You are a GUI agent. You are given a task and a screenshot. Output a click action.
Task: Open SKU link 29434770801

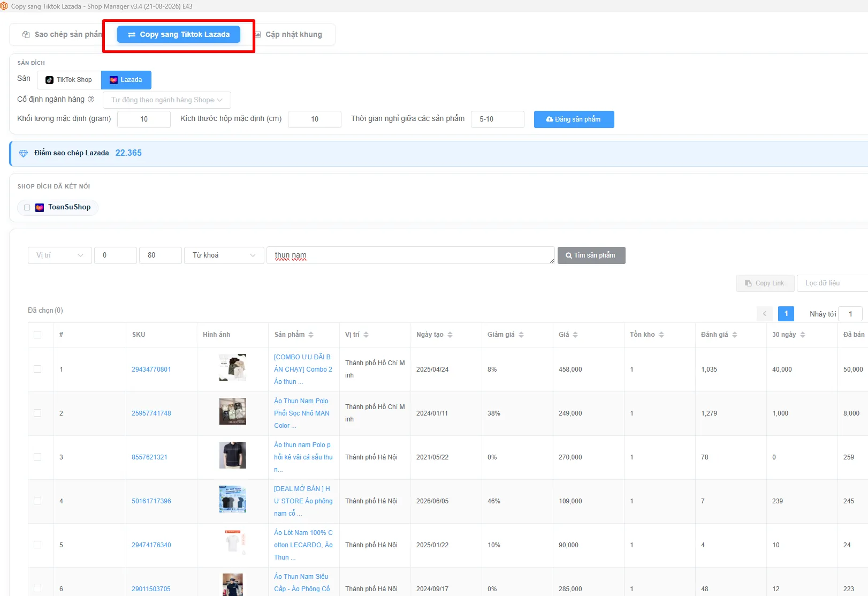tap(151, 369)
